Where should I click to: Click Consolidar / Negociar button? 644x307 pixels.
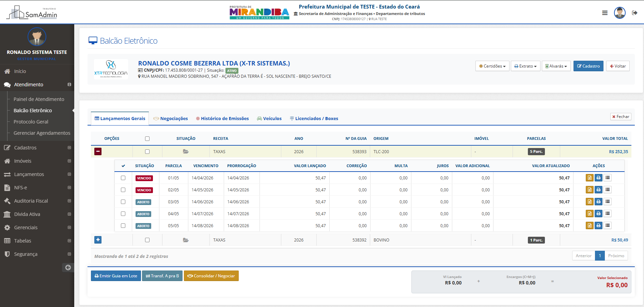[x=211, y=276]
